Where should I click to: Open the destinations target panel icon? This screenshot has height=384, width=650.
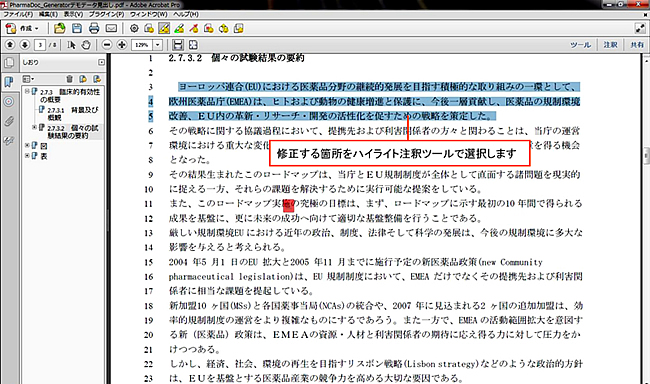tap(9, 102)
